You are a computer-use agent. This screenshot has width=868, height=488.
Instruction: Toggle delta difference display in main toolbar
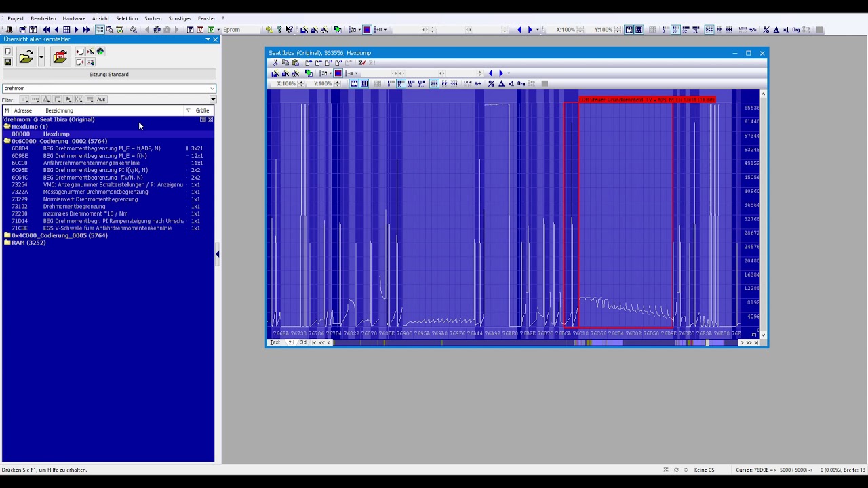pyautogui.click(x=776, y=30)
